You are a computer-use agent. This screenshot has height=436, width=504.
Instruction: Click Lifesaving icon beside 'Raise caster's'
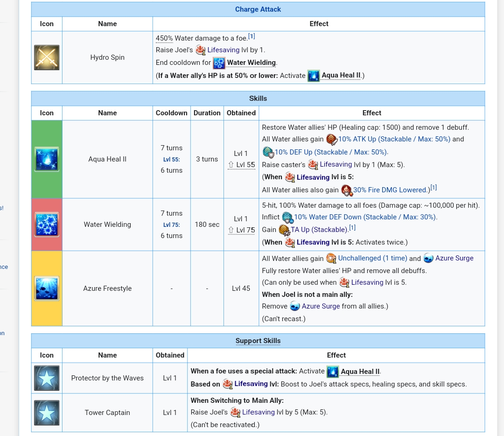313,165
